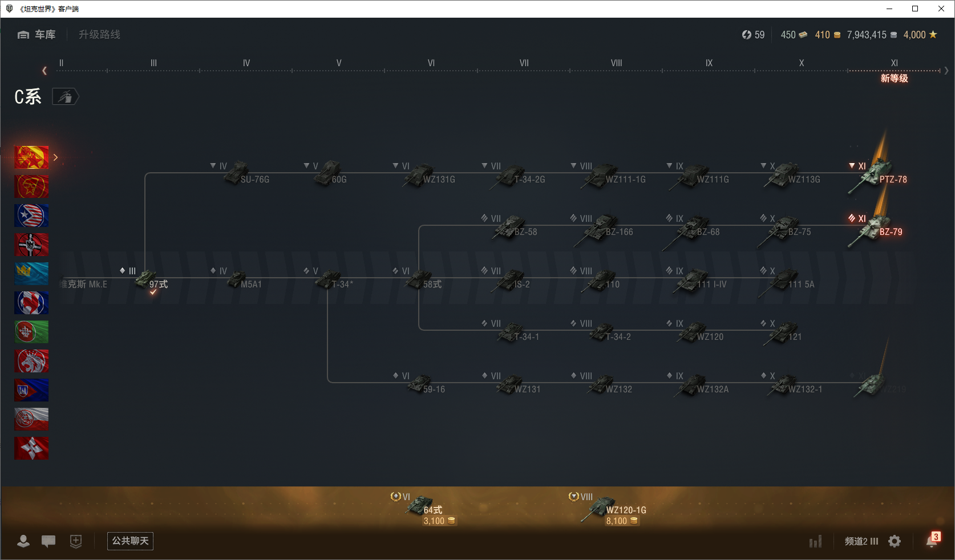Open the 公共聊天 public chat button
Image resolution: width=955 pixels, height=560 pixels.
pyautogui.click(x=130, y=541)
